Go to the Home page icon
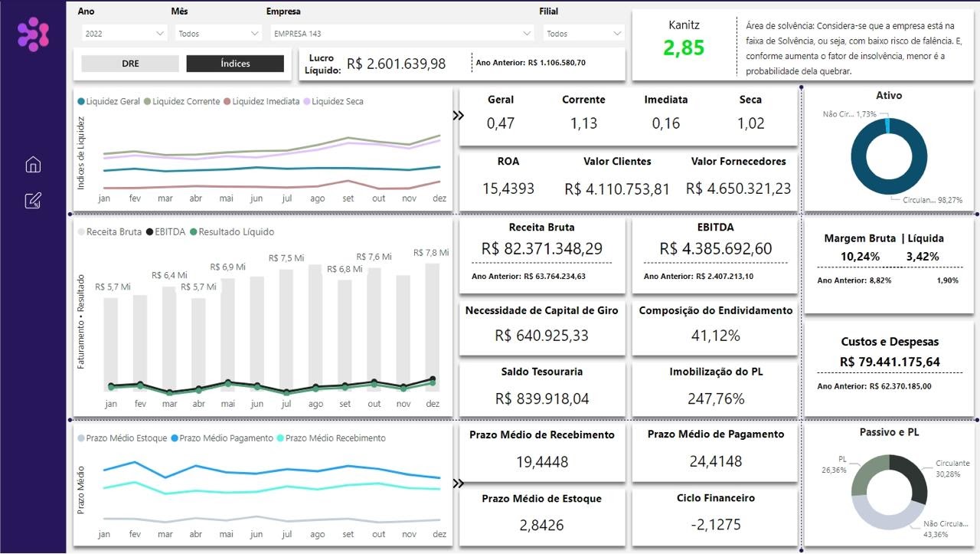This screenshot has width=980, height=554. click(33, 165)
